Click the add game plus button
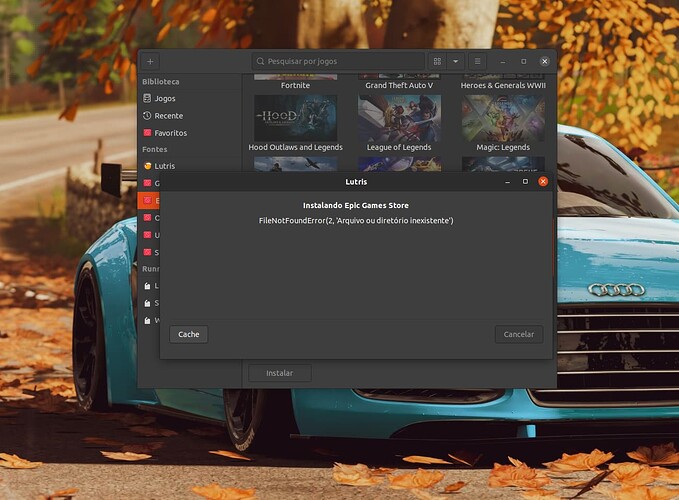 tap(150, 61)
